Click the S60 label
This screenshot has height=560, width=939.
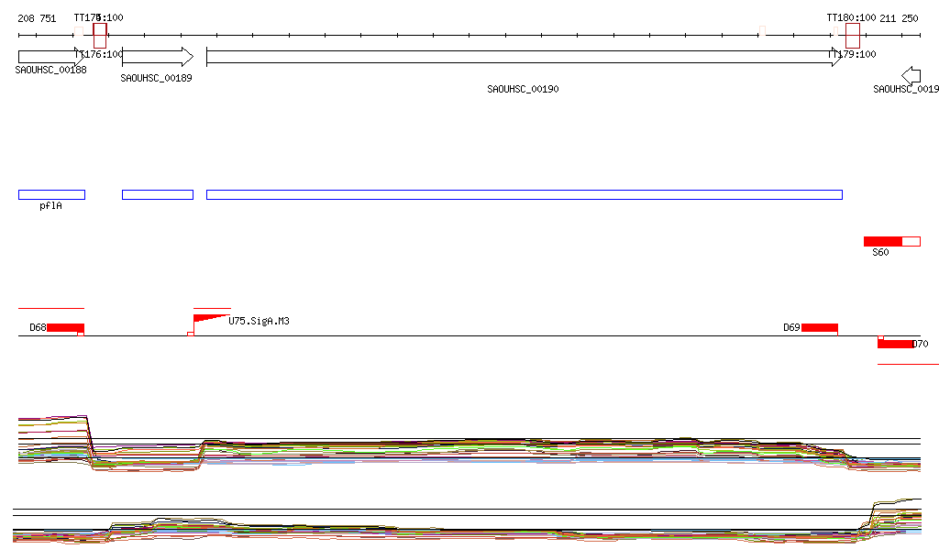880,252
